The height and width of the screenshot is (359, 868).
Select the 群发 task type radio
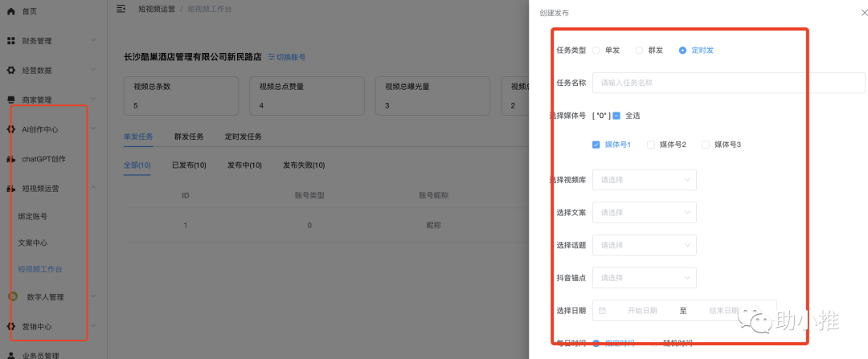[x=640, y=50]
